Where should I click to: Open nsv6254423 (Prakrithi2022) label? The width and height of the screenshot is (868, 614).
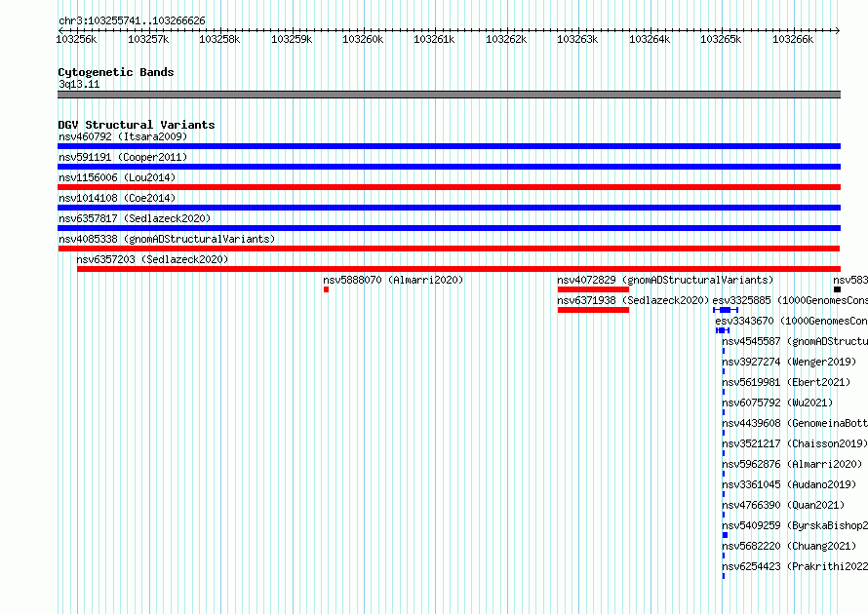(795, 566)
